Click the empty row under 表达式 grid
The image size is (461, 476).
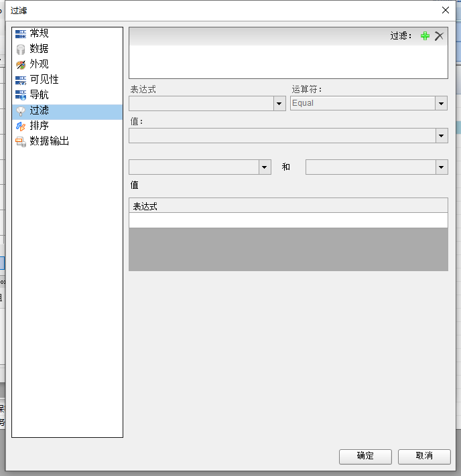click(288, 220)
